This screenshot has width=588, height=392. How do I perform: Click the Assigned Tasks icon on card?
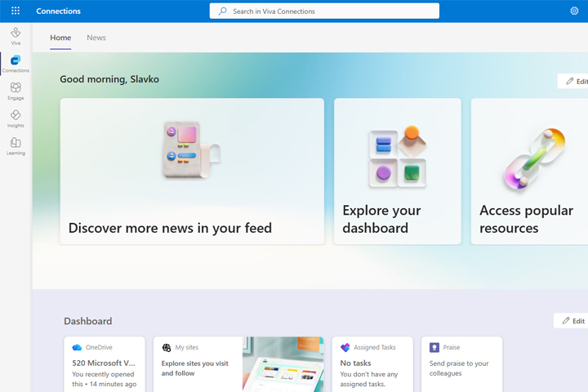(x=345, y=347)
